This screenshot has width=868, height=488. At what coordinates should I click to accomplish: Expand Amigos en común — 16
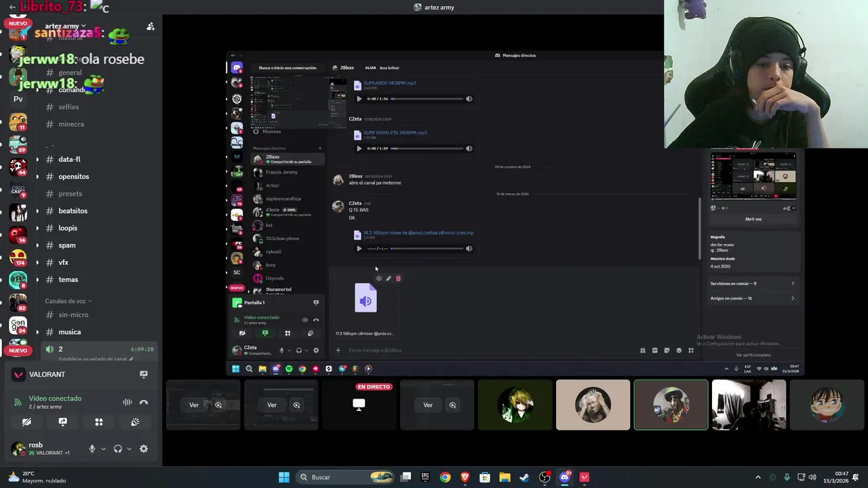[x=752, y=298]
